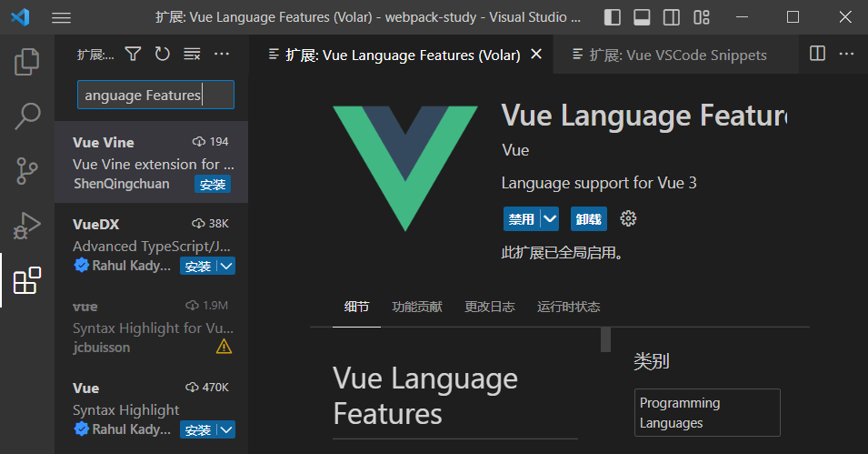Click the Programming Languages category
This screenshot has width=868, height=454.
[707, 412]
